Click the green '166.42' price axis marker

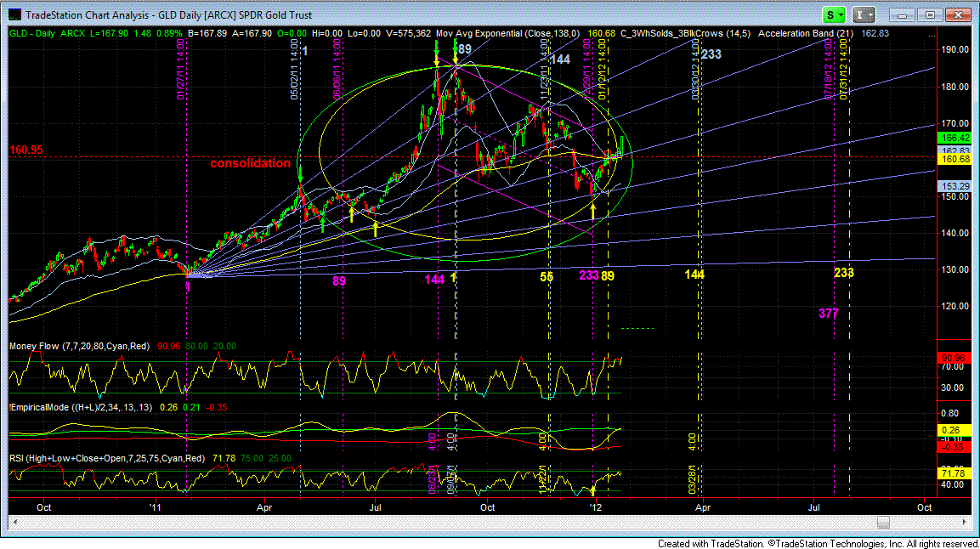955,138
